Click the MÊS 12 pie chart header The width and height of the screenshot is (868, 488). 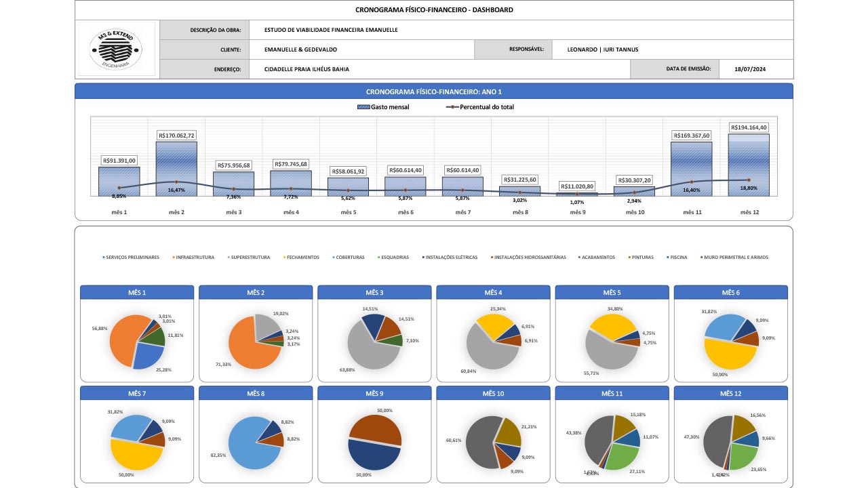(730, 394)
